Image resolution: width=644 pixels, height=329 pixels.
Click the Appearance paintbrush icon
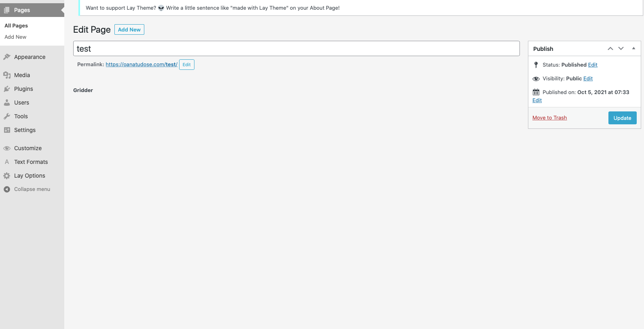[x=7, y=57]
